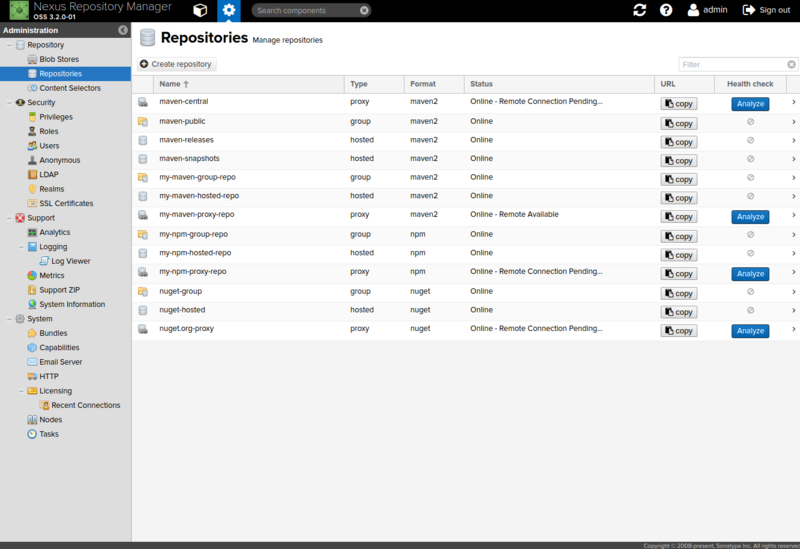Open Users under Security
Image resolution: width=800 pixels, height=549 pixels.
[49, 145]
